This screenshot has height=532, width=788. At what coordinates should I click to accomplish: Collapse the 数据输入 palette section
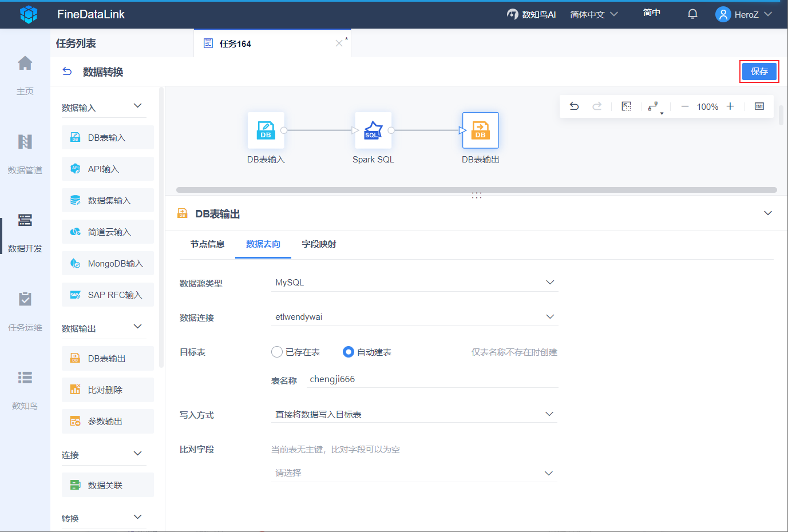(138, 106)
